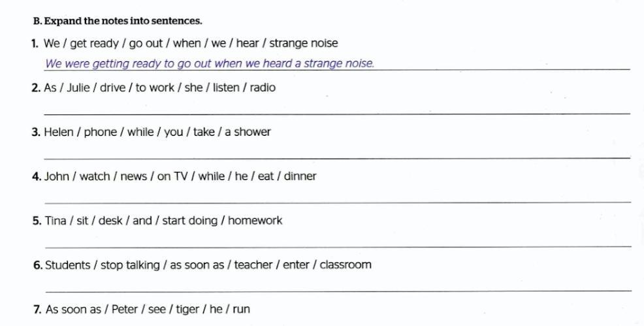
Task: Click the word "classroom" in question 6
Action: pyautogui.click(x=345, y=265)
